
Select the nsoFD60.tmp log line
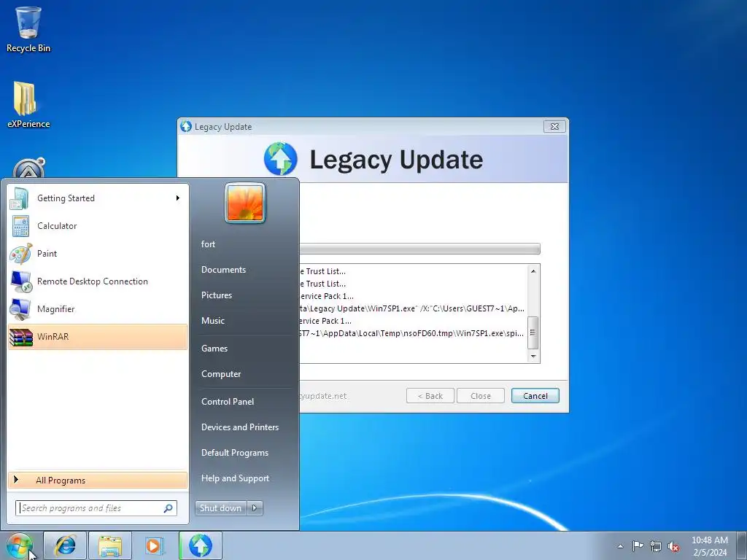click(x=412, y=333)
